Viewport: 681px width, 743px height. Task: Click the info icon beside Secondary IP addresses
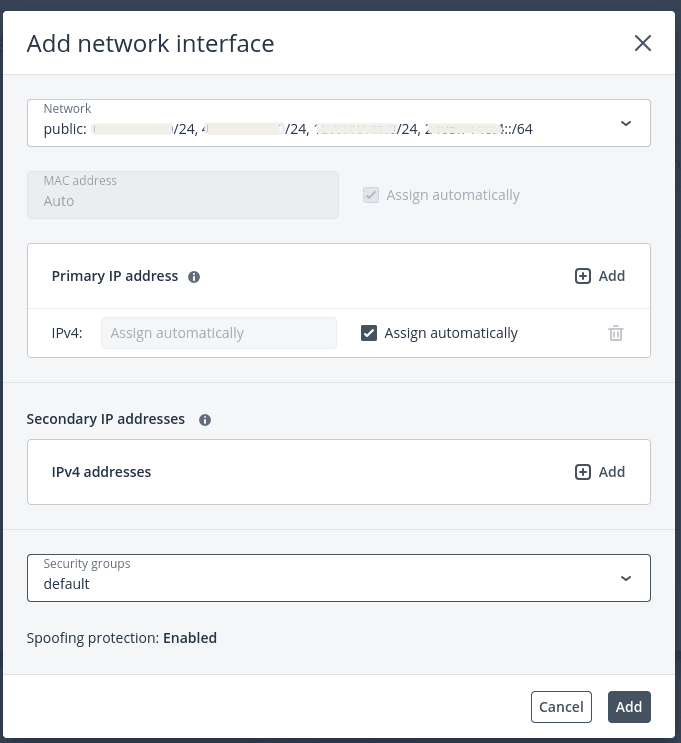[205, 420]
